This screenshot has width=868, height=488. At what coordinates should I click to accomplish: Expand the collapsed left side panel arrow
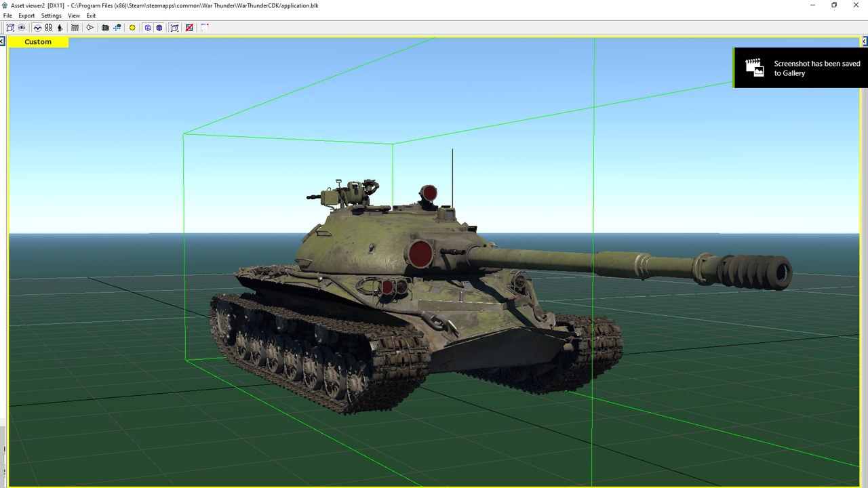click(x=3, y=42)
